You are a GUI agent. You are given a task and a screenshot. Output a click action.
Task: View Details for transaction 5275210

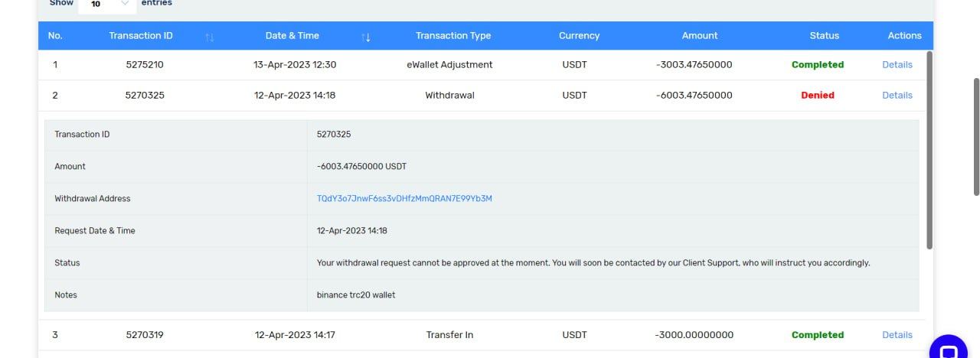point(897,65)
